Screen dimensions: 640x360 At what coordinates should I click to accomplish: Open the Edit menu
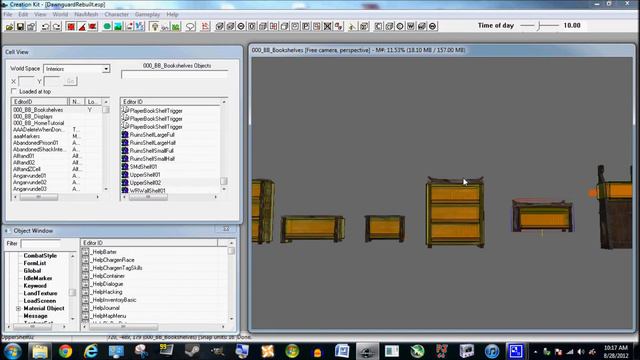23,14
